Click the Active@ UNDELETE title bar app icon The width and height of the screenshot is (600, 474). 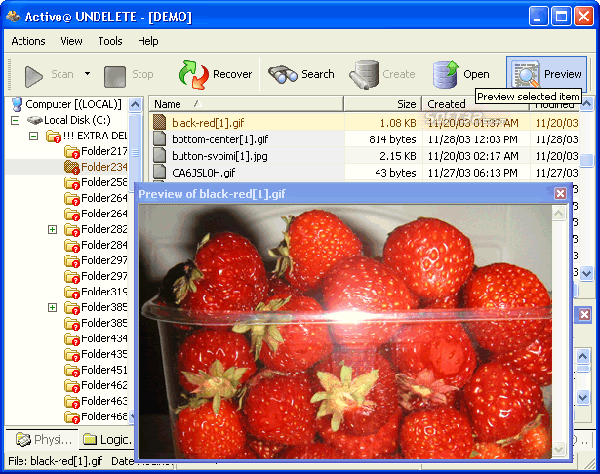(x=13, y=16)
